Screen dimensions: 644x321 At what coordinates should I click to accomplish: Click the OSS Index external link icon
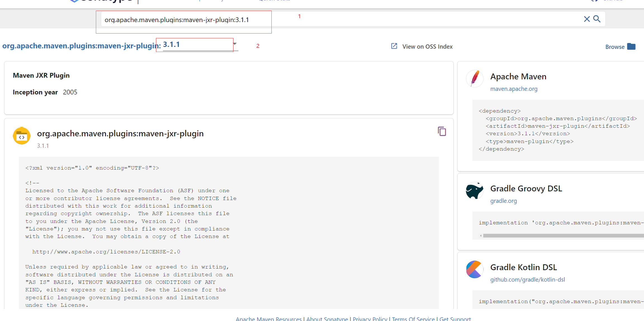click(394, 46)
